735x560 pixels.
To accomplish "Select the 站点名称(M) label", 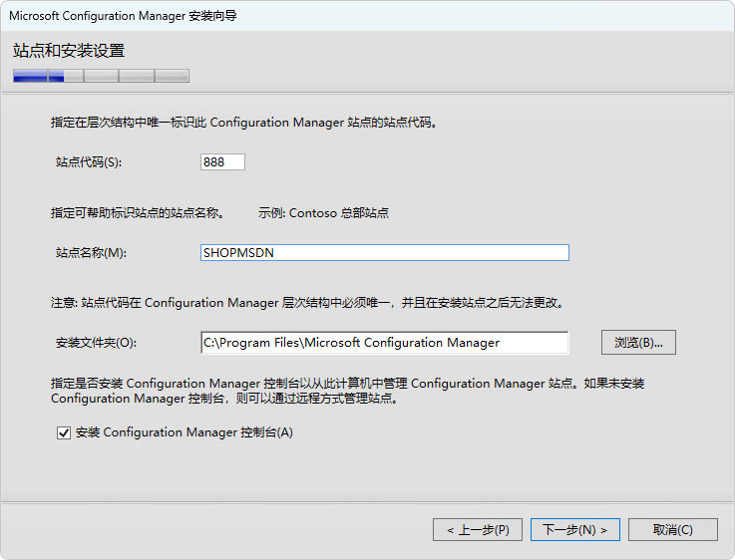I will tap(91, 253).
